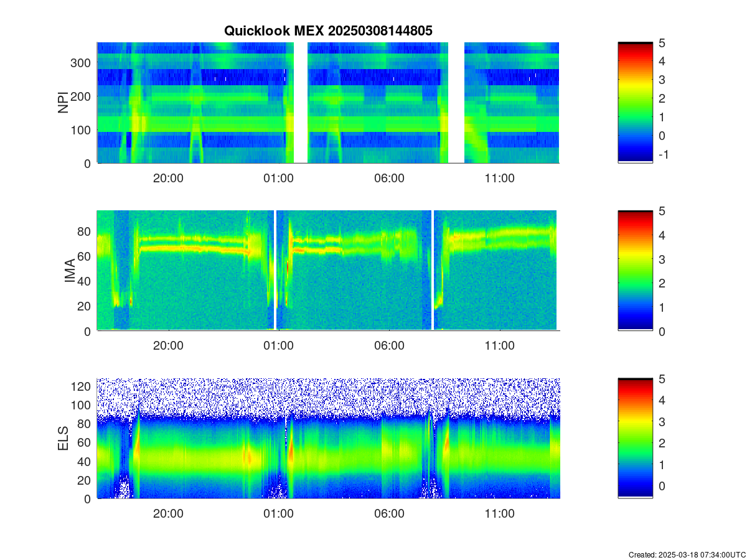Select the ELS y-axis label
The image size is (747, 560).
63,439
